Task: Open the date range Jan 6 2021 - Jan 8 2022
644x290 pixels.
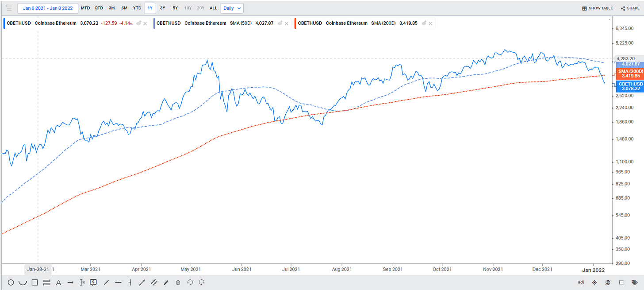Action: click(48, 8)
